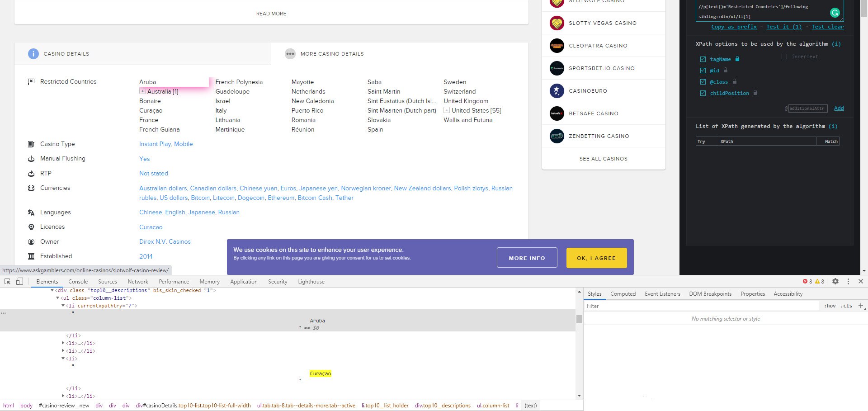
Task: Click the lock icon next to @id
Action: (x=726, y=70)
